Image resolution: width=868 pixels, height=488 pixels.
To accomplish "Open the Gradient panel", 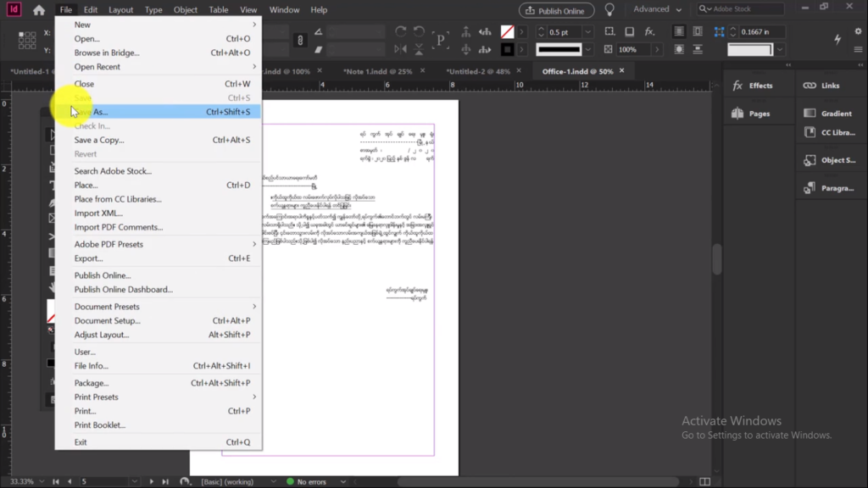I will (x=827, y=114).
